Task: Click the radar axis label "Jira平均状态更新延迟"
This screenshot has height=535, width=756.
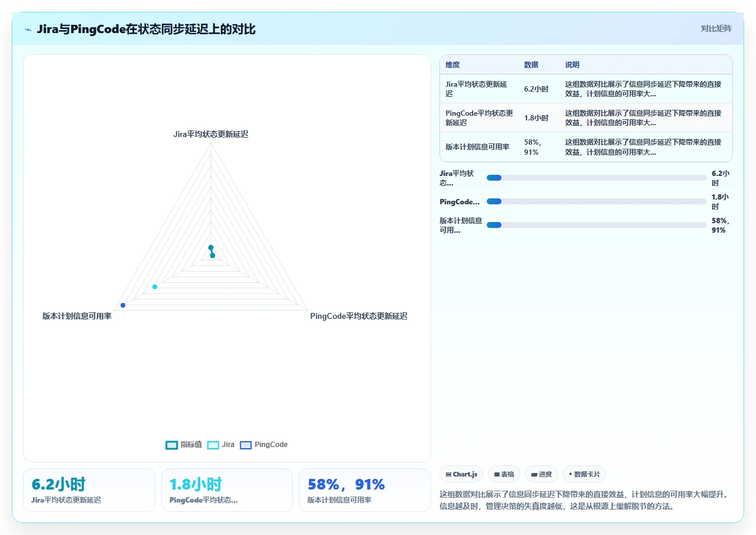Action: [211, 134]
